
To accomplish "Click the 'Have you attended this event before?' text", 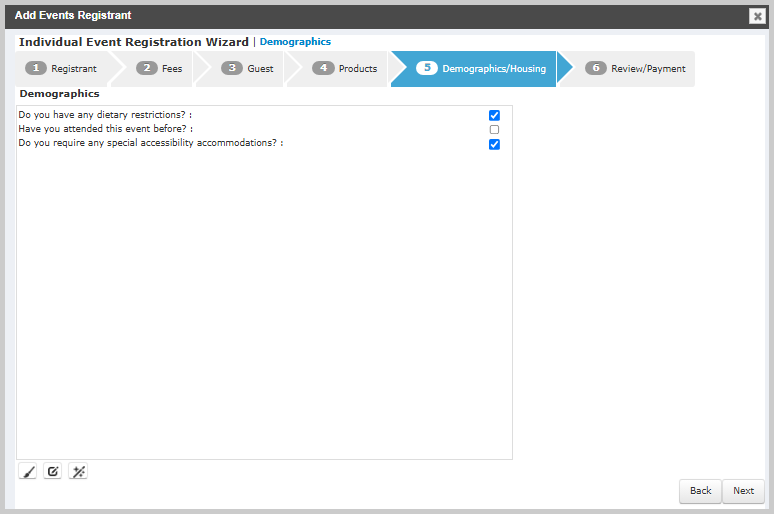I will [106, 129].
